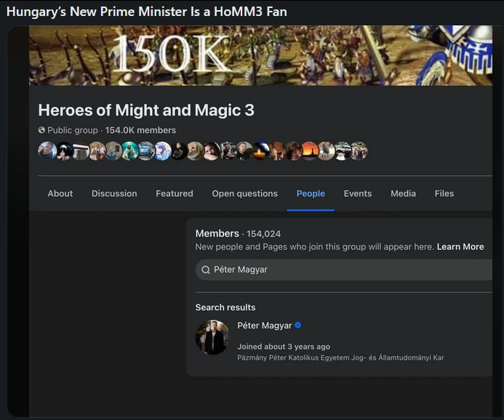Click the 150K group cover photo
Image resolution: width=504 pixels, height=420 pixels.
click(x=260, y=55)
